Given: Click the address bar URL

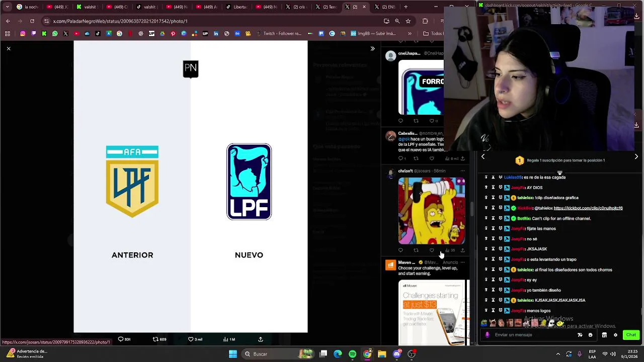Looking at the screenshot, I should click(x=120, y=21).
